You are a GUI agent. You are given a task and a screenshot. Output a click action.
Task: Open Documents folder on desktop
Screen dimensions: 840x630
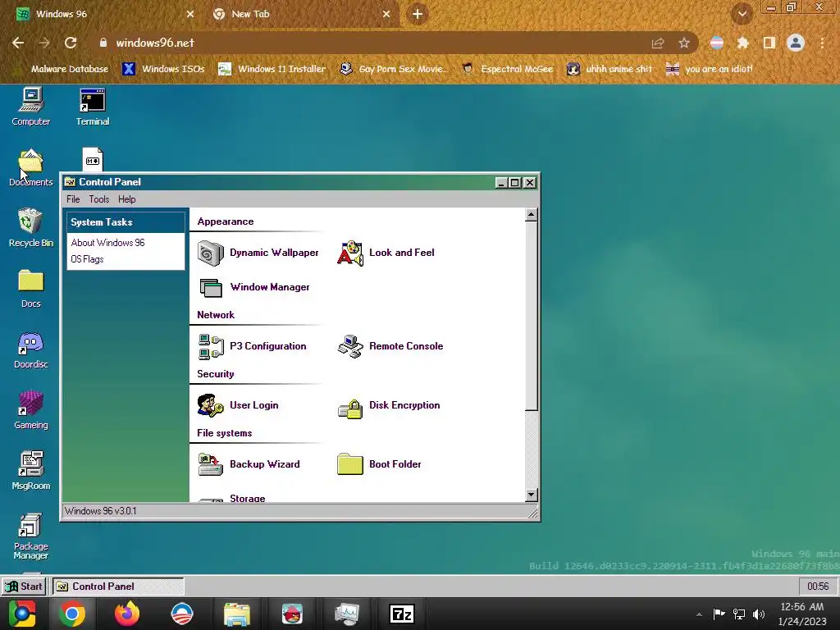pyautogui.click(x=31, y=167)
